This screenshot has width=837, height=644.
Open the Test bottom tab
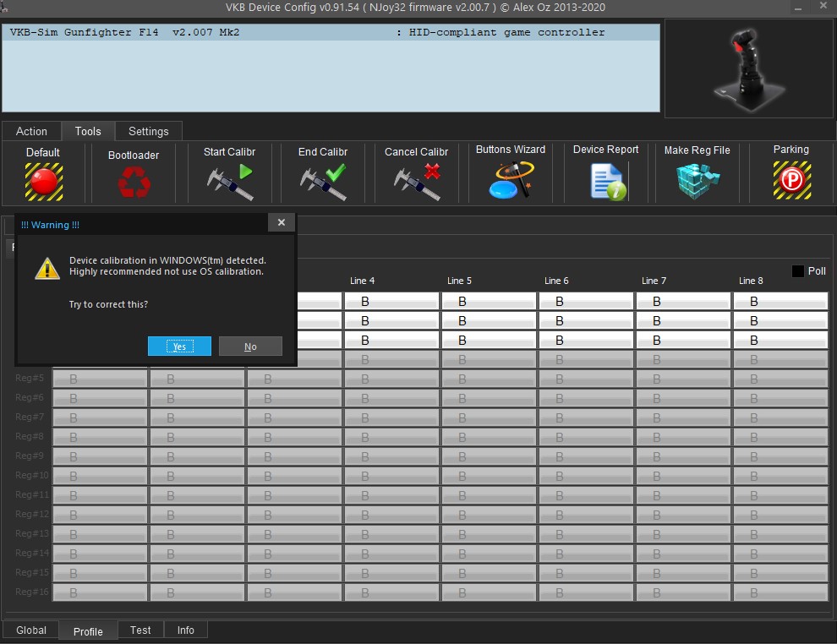click(x=140, y=630)
